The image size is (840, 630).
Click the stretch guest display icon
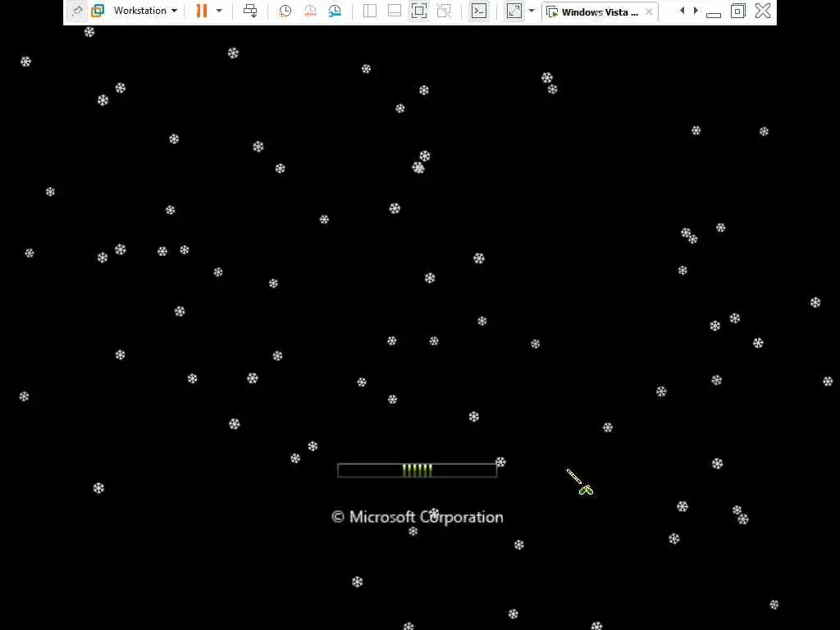(x=514, y=11)
